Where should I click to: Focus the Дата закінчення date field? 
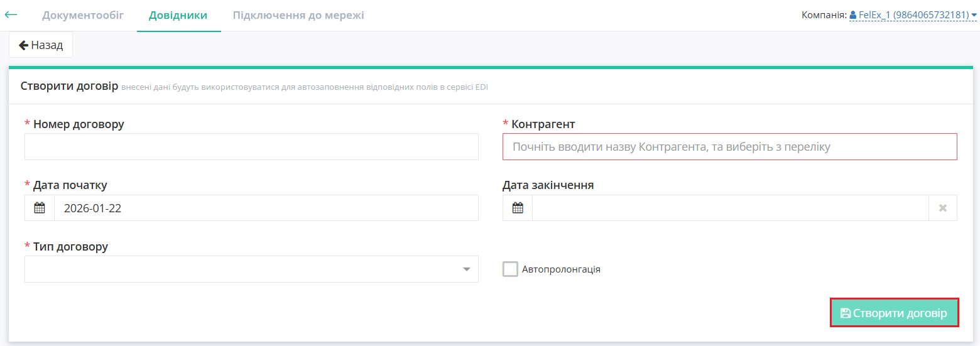[730, 208]
